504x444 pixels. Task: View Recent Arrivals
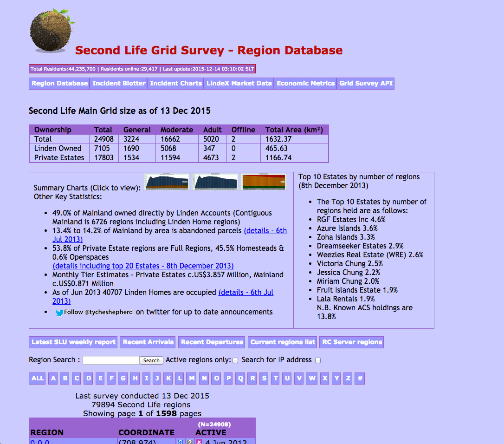pyautogui.click(x=148, y=342)
